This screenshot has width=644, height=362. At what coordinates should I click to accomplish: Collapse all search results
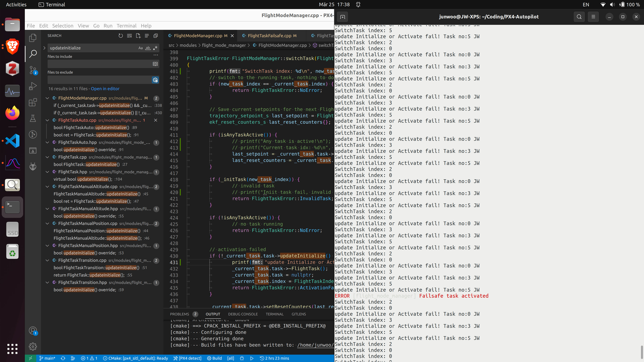[155, 36]
